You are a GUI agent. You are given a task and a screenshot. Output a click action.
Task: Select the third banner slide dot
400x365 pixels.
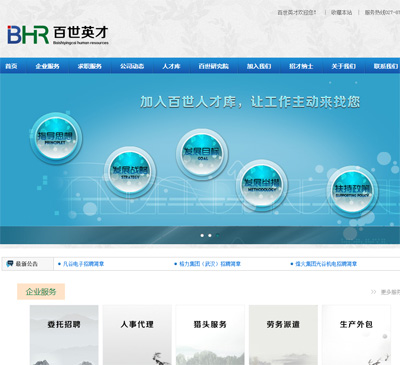217,235
